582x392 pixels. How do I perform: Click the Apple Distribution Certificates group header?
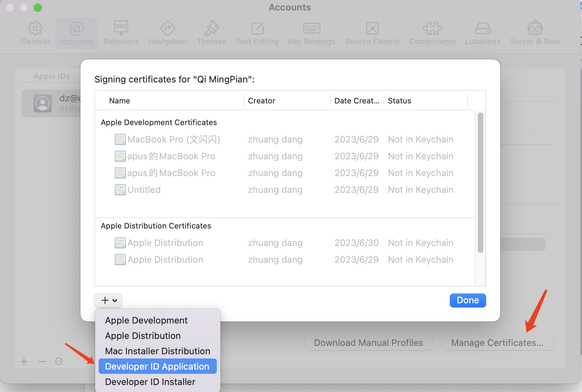click(x=156, y=226)
